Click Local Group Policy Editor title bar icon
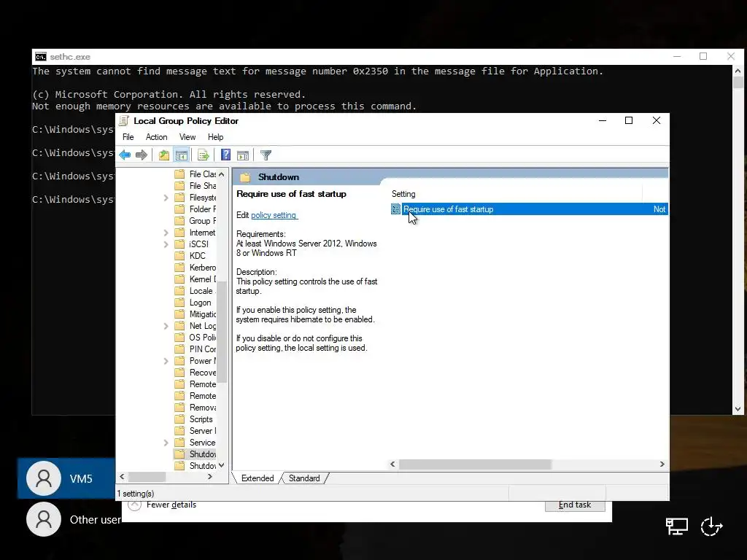Viewport: 747px width, 560px height. click(x=124, y=120)
